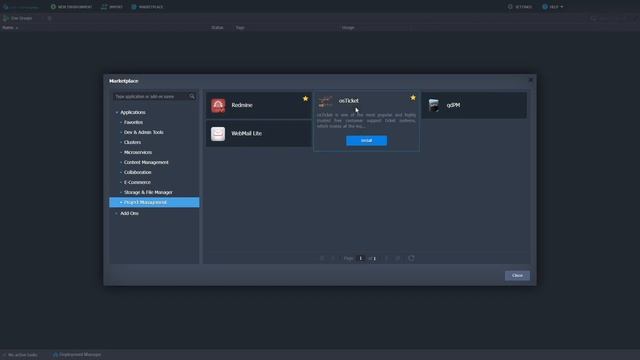640x360 pixels.
Task: Open the Deployment Manager tab at bottom
Action: pos(77,355)
